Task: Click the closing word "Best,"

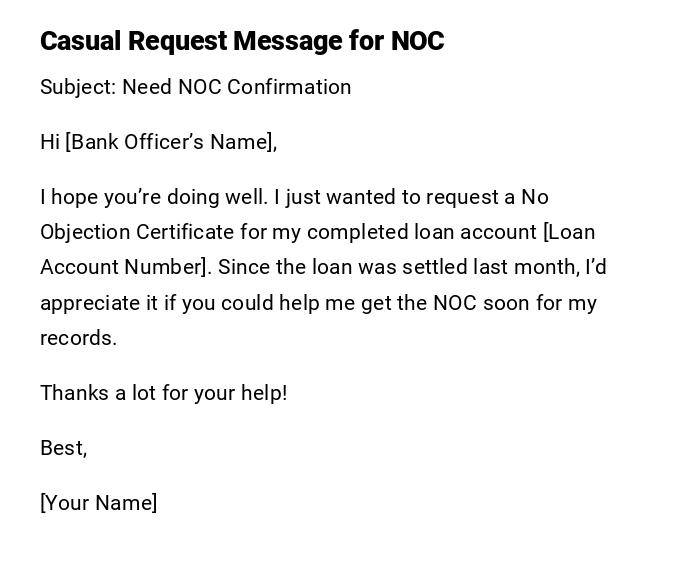Action: (63, 448)
